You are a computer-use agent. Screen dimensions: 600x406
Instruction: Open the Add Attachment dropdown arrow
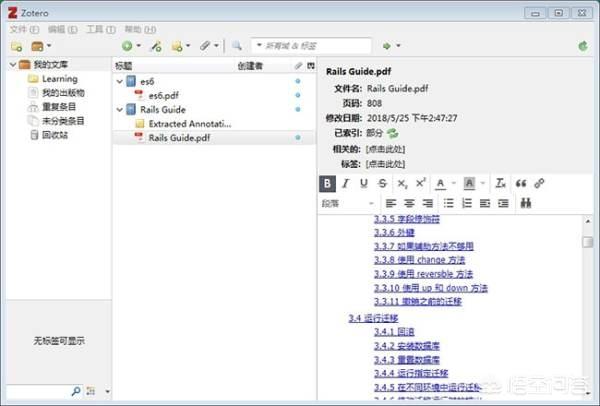[216, 46]
